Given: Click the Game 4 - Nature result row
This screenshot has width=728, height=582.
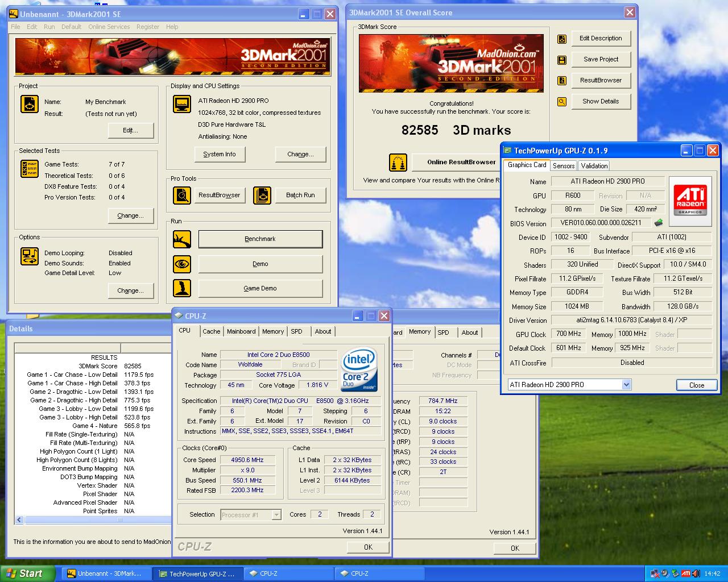Looking at the screenshot, I should (x=93, y=426).
